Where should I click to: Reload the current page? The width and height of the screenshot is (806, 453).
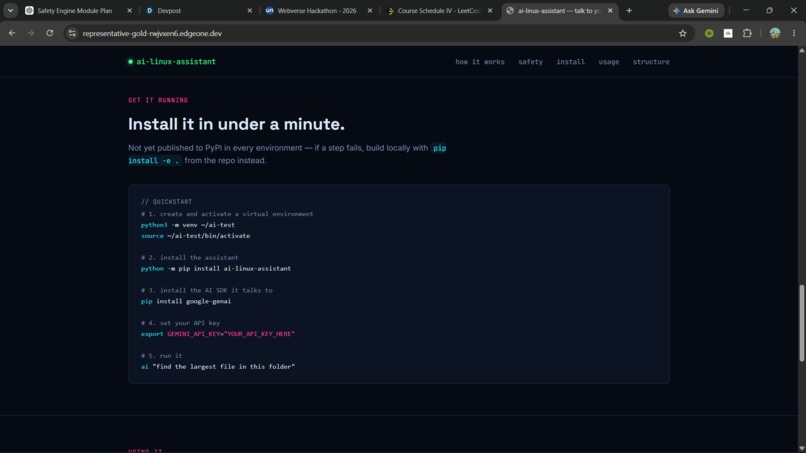(x=50, y=33)
